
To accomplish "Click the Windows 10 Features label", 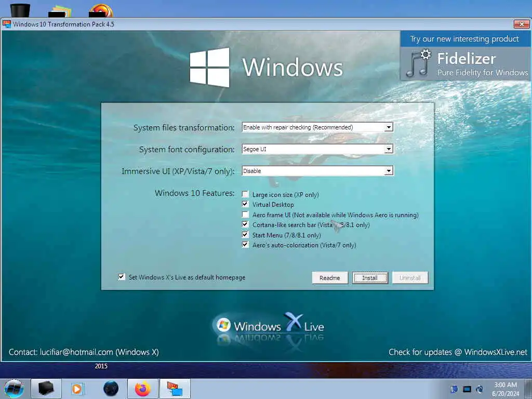I will (x=195, y=193).
